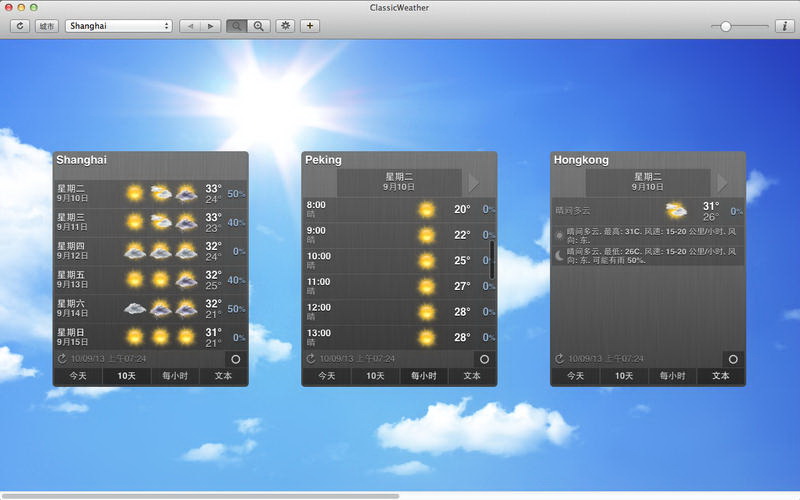Advance to the next day in Peking widget
The width and height of the screenshot is (800, 500).
click(475, 182)
